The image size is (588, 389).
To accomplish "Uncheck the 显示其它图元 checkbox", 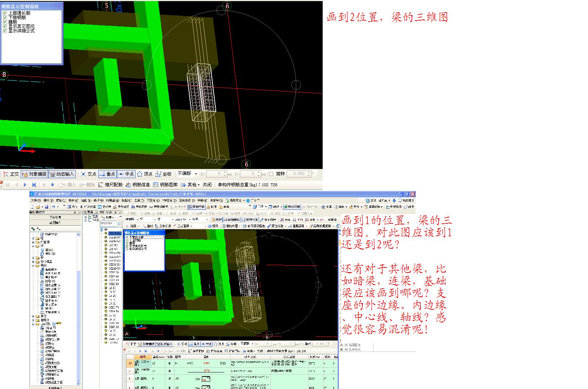I will pos(5,26).
